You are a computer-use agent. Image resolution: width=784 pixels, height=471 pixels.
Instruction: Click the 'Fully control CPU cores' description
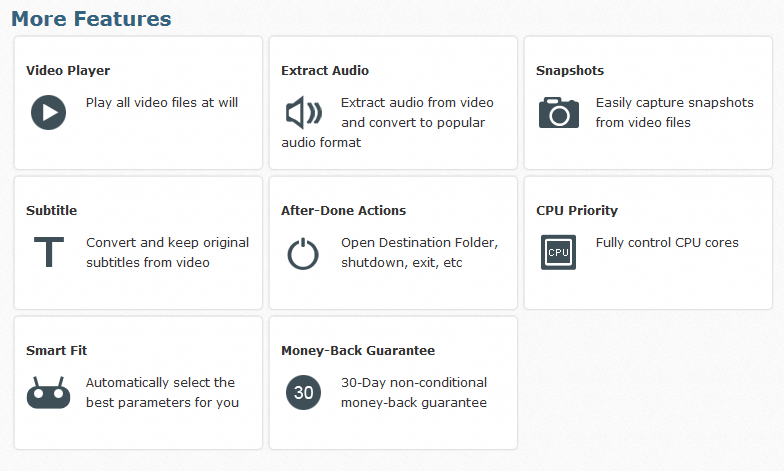667,242
